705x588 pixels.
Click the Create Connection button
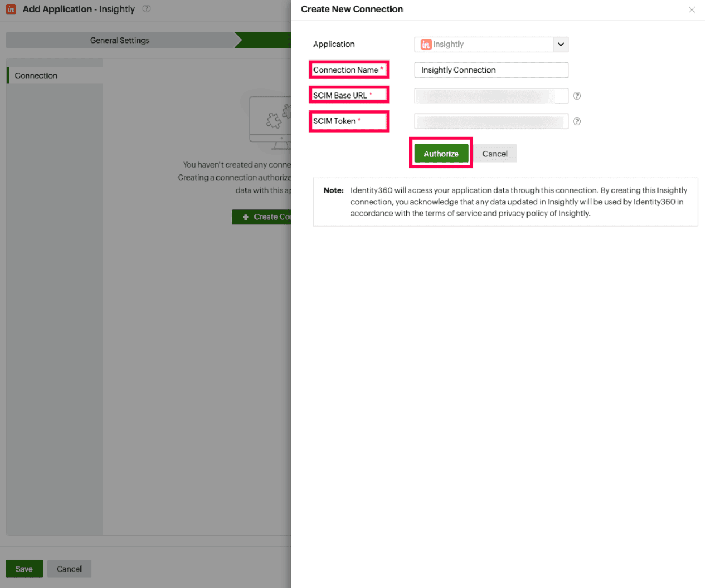click(x=262, y=216)
